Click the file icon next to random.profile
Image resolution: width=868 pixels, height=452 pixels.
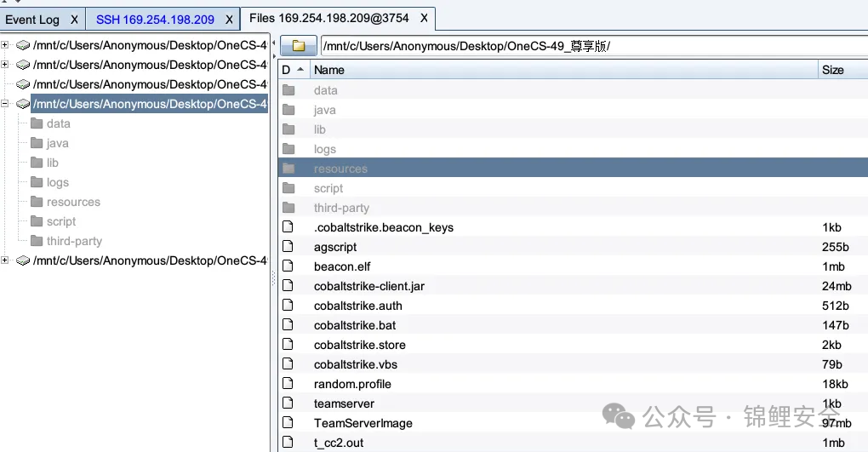coord(288,383)
